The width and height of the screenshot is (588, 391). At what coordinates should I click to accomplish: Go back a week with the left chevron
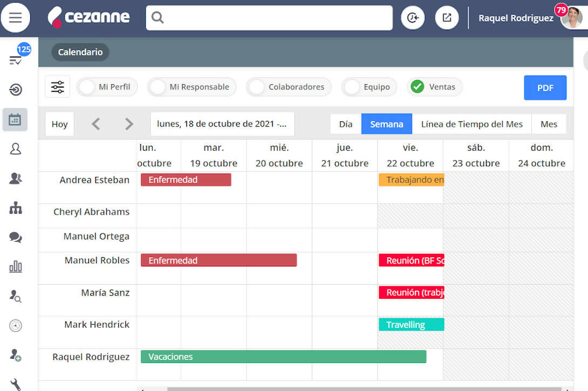coord(95,124)
